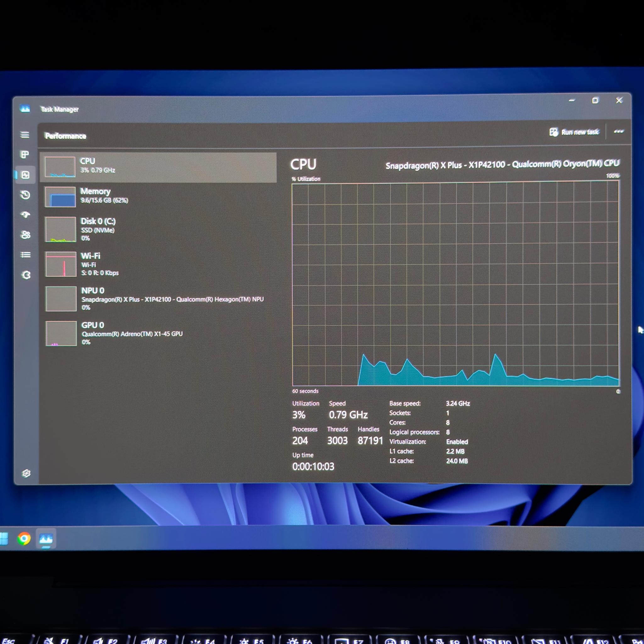Maximize the Task Manager window
Screen dimensions: 644x644
(595, 100)
